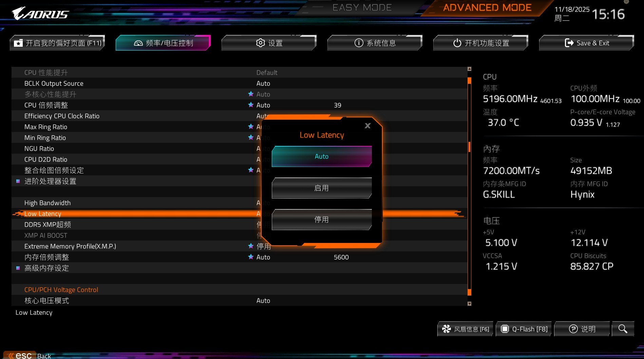Click the gauge icon on 频率/电压控制 tab

(139, 43)
